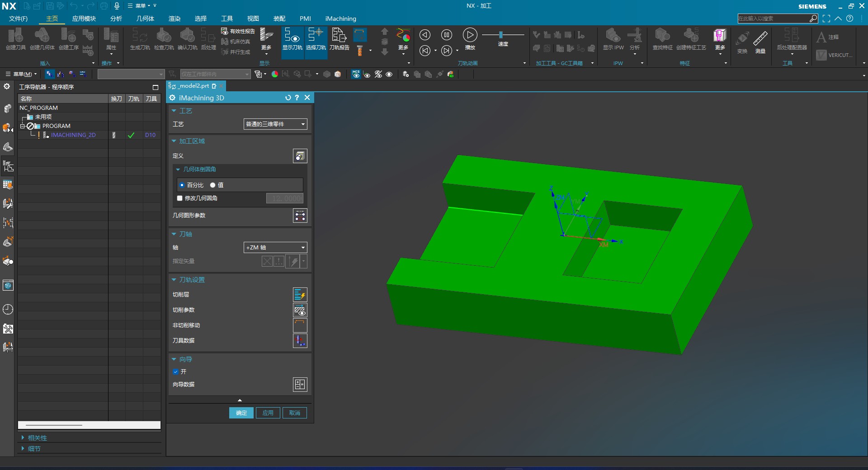Image resolution: width=868 pixels, height=470 pixels.
Task: Switch to the 分析 ribbon tab
Action: click(116, 19)
